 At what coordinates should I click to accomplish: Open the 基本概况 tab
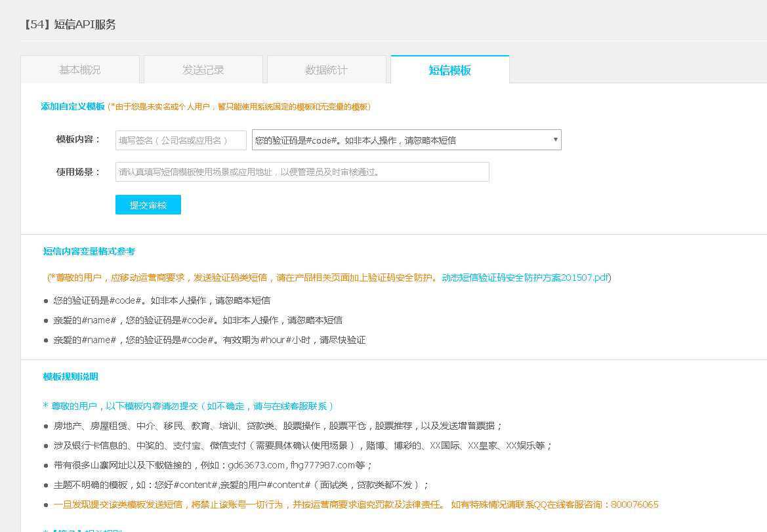tap(80, 70)
